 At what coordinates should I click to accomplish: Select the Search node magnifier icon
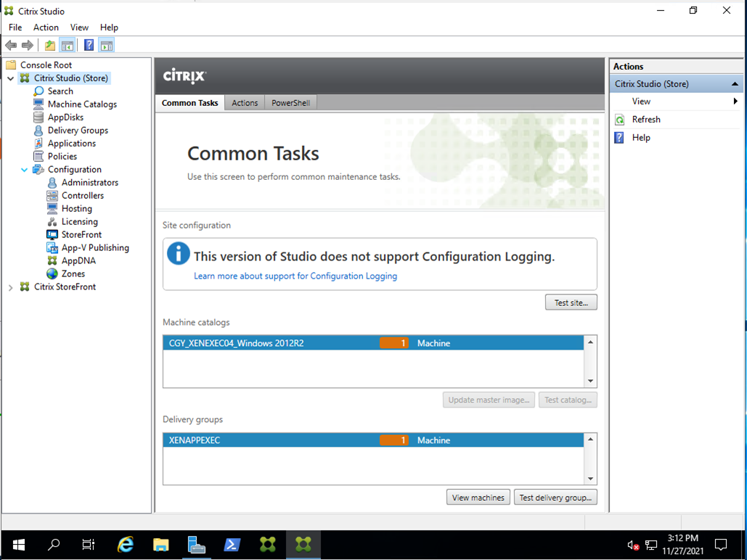pyautogui.click(x=38, y=91)
